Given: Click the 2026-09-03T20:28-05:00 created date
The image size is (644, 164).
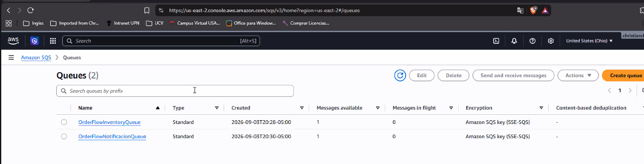Looking at the screenshot, I should tap(261, 122).
